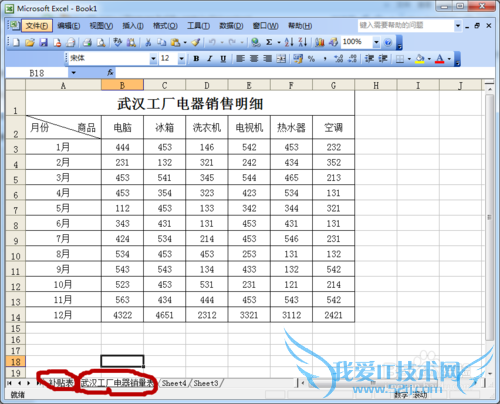Click the fx Insert Function button

[x=110, y=73]
